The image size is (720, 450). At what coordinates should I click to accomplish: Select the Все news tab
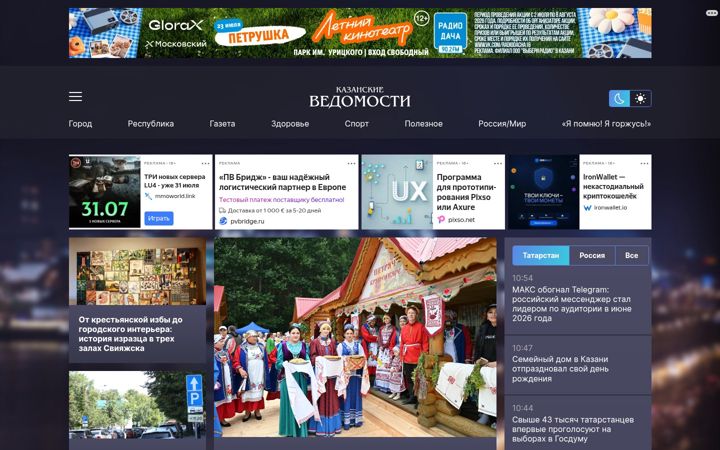tap(631, 255)
